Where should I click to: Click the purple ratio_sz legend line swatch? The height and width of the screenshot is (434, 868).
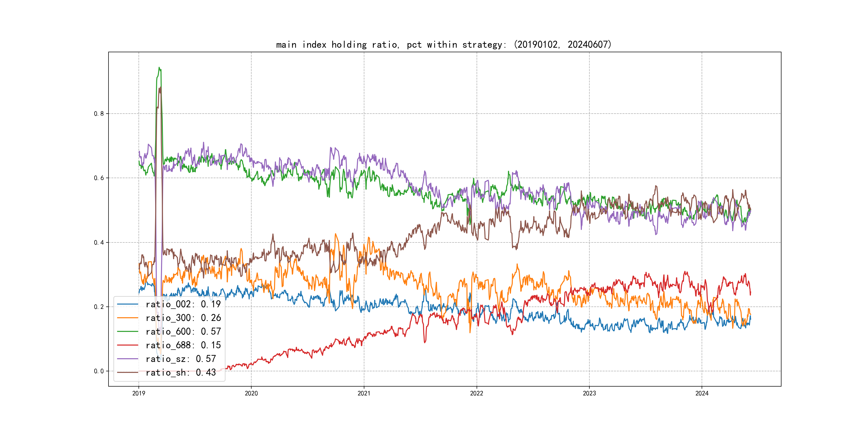coord(128,359)
